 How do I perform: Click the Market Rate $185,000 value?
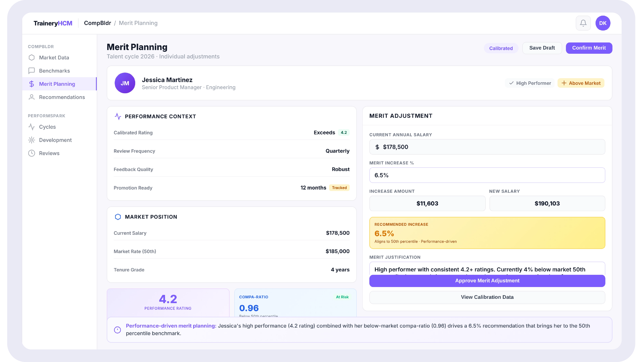click(x=337, y=251)
